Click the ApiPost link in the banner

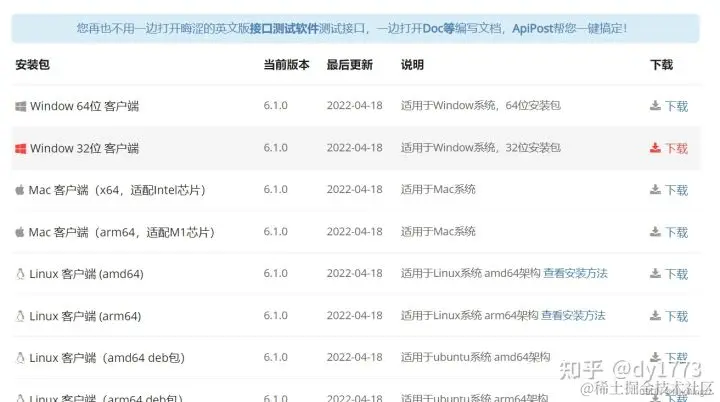coord(533,28)
